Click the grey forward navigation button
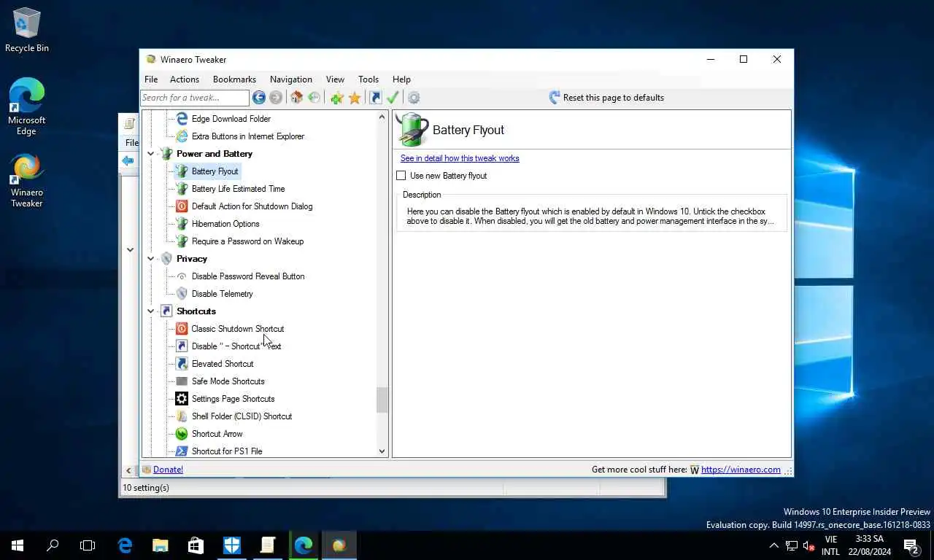The image size is (934, 560). (x=276, y=98)
